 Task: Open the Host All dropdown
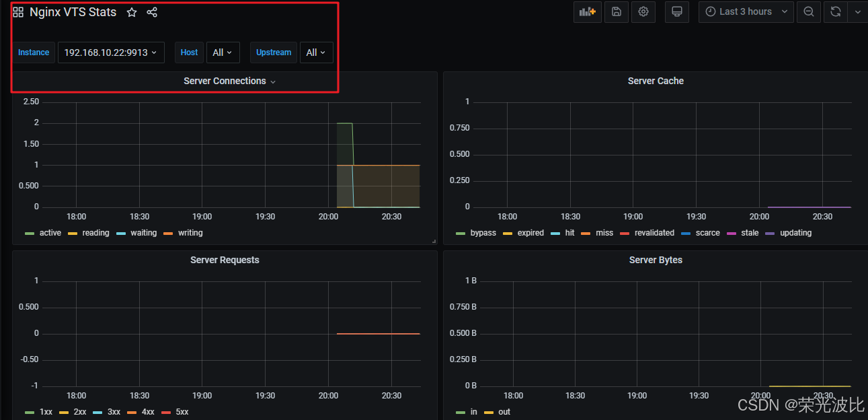(223, 53)
